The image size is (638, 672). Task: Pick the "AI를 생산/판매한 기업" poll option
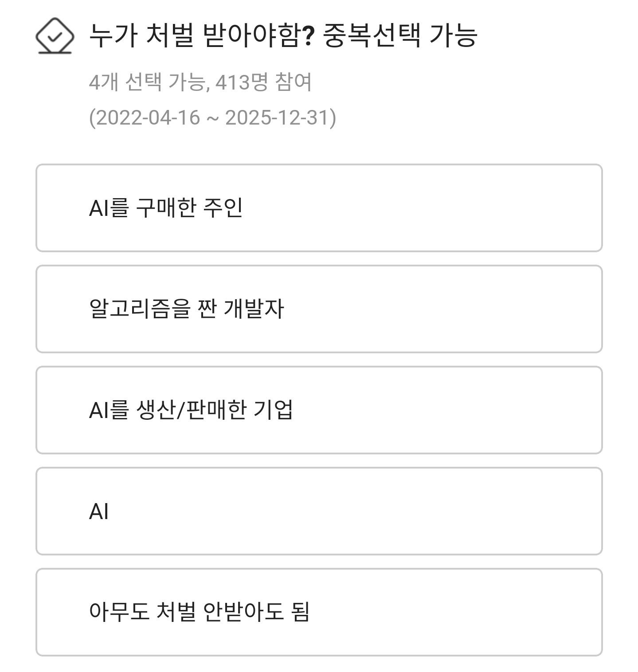click(x=319, y=410)
